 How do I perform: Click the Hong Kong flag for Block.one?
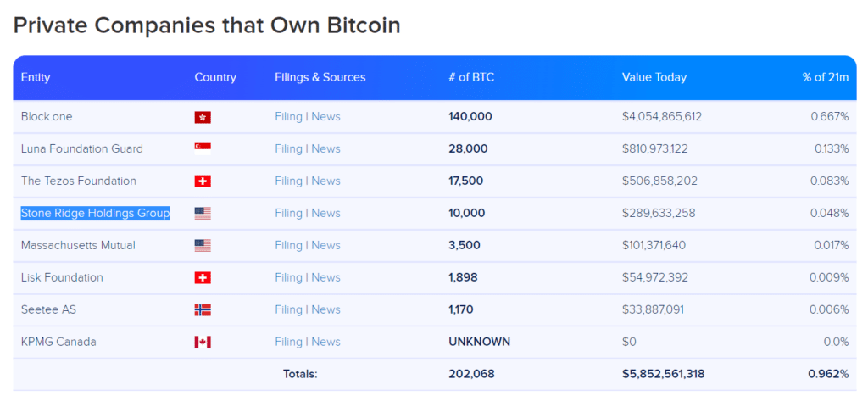[203, 117]
